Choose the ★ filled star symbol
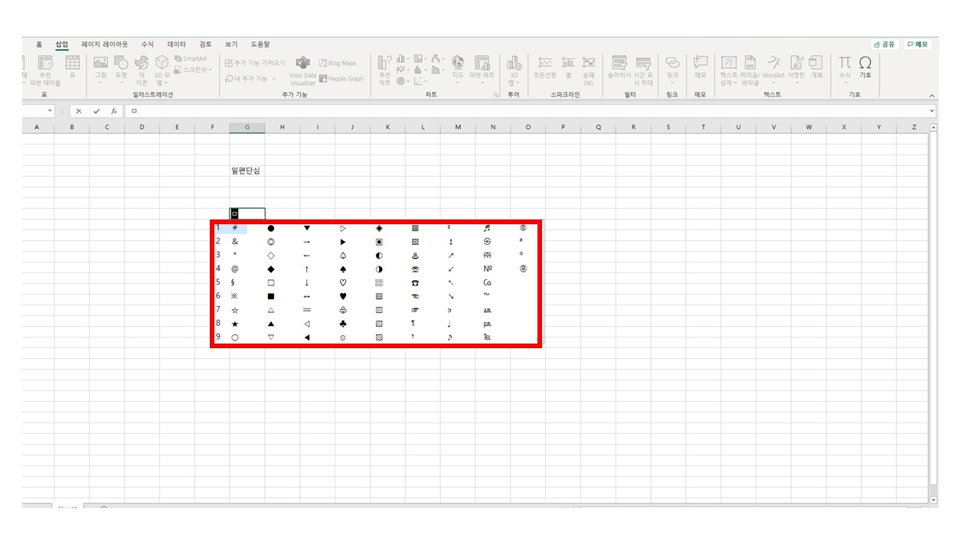Image resolution: width=980 pixels, height=551 pixels. click(235, 324)
